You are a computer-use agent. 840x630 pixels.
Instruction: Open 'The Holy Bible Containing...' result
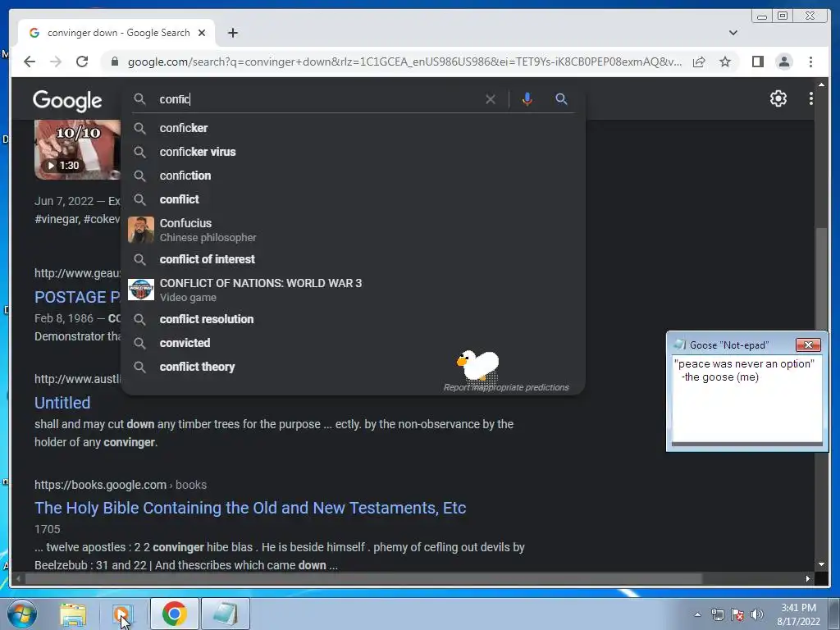[250, 508]
